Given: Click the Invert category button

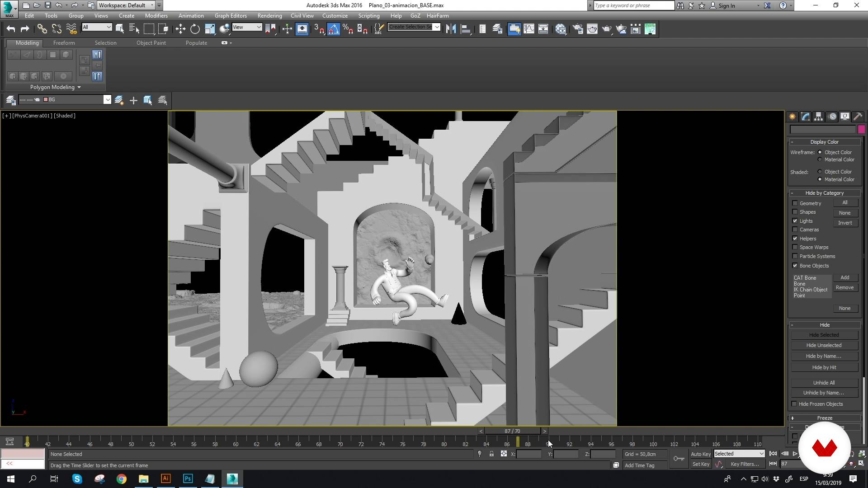Looking at the screenshot, I should tap(845, 223).
